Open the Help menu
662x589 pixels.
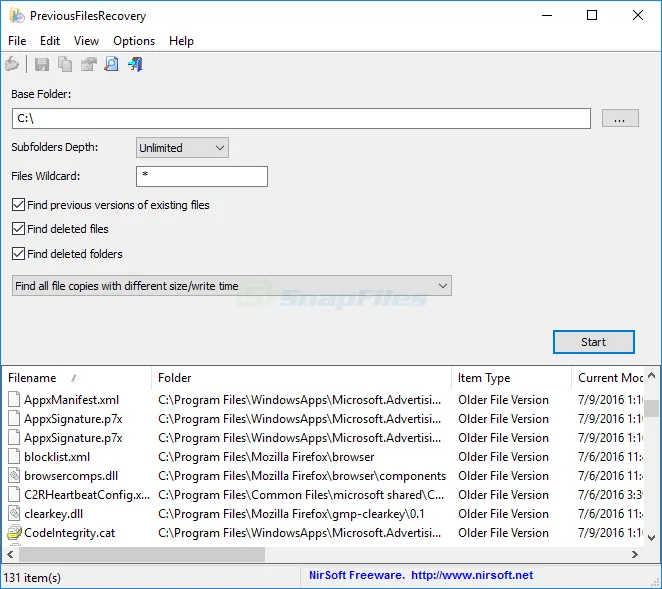(x=181, y=41)
